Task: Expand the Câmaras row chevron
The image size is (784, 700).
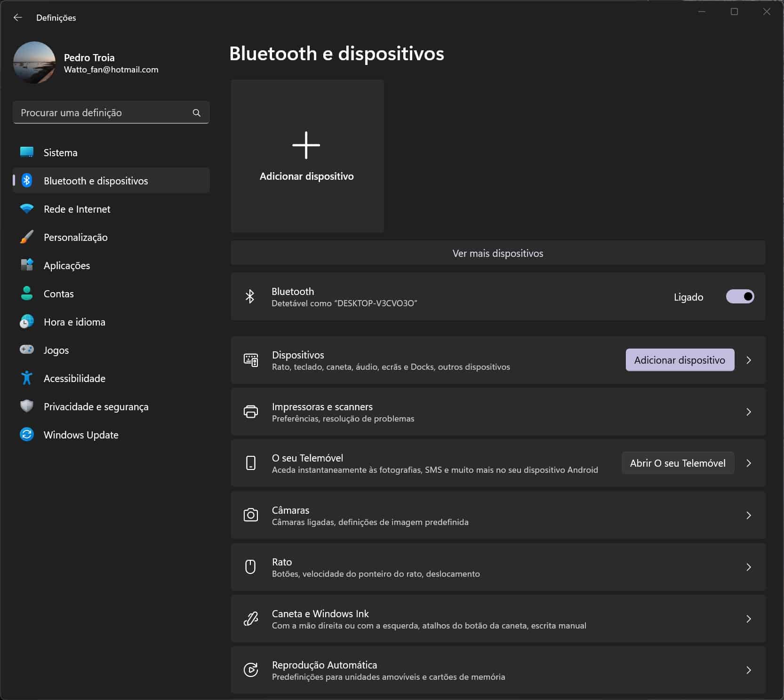Action: coord(749,515)
